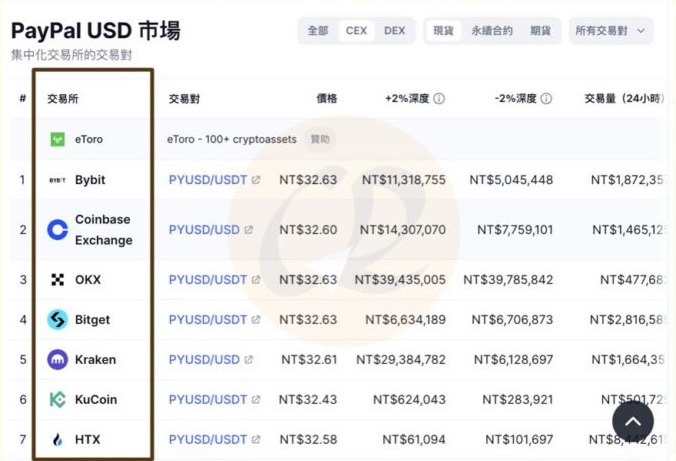
Task: Open external link icon beside Bybit PYUSD/USDT
Action: click(256, 180)
